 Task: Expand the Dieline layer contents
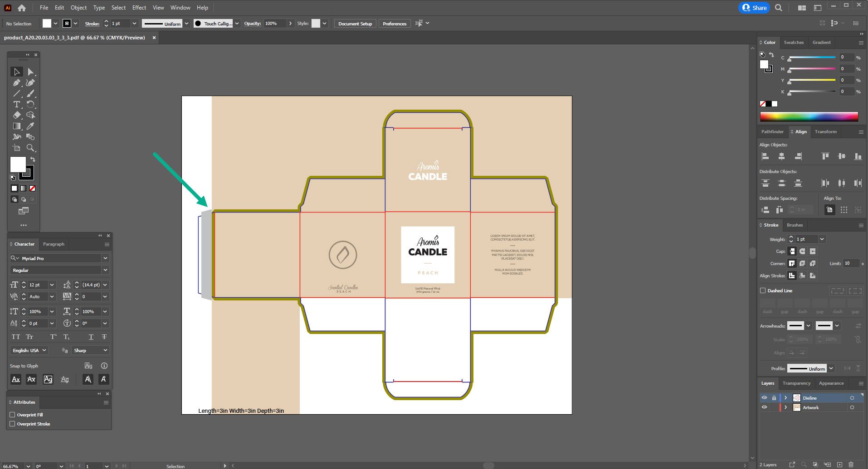point(786,398)
